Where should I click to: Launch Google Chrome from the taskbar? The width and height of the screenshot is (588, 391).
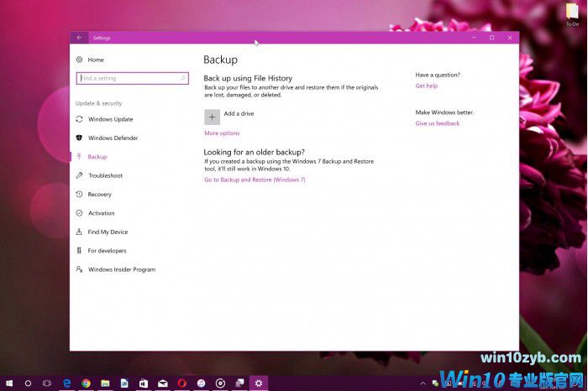tap(86, 383)
